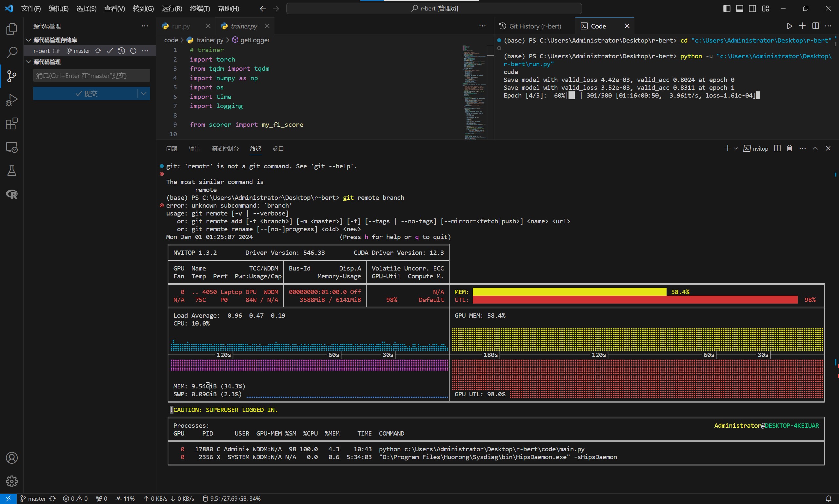
Task: Kill terminal with trash icon
Action: point(790,148)
